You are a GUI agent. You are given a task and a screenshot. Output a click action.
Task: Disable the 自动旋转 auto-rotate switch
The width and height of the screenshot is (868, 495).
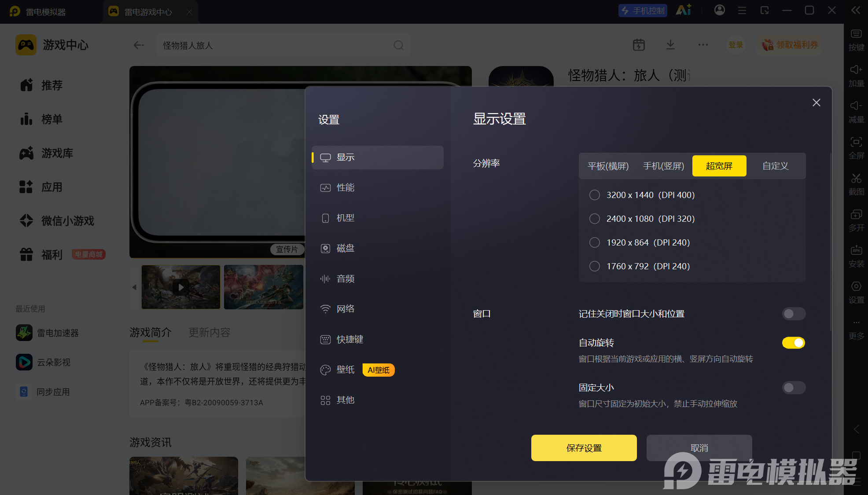(794, 343)
